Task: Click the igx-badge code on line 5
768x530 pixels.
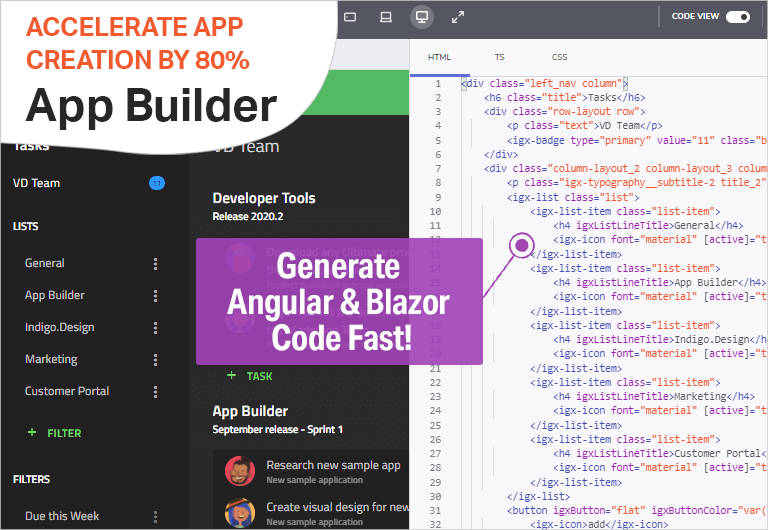Action: click(637, 141)
